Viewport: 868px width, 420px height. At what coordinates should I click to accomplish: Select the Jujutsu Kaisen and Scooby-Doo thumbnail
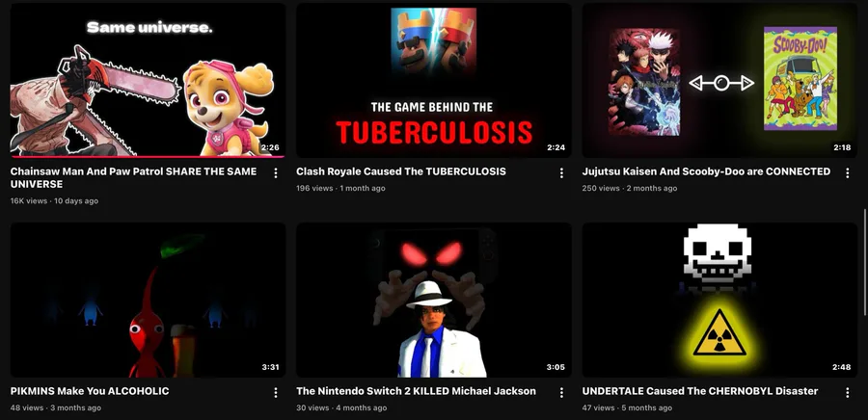click(719, 80)
